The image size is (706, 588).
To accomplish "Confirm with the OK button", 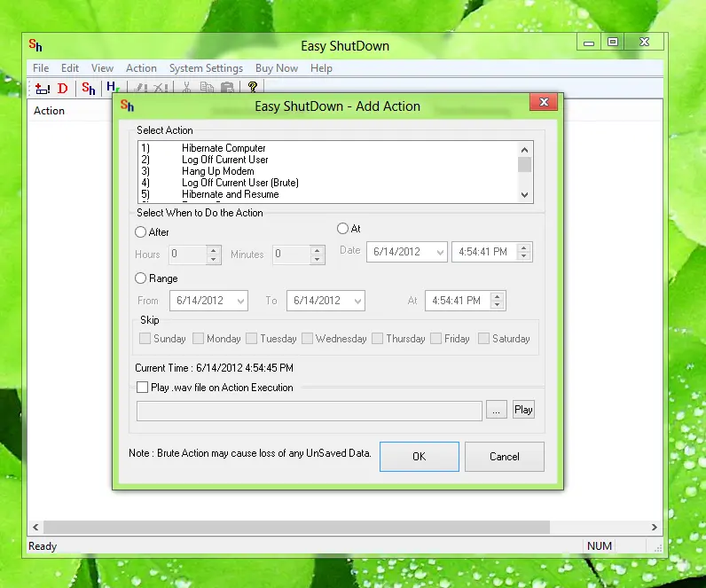I will click(x=420, y=457).
